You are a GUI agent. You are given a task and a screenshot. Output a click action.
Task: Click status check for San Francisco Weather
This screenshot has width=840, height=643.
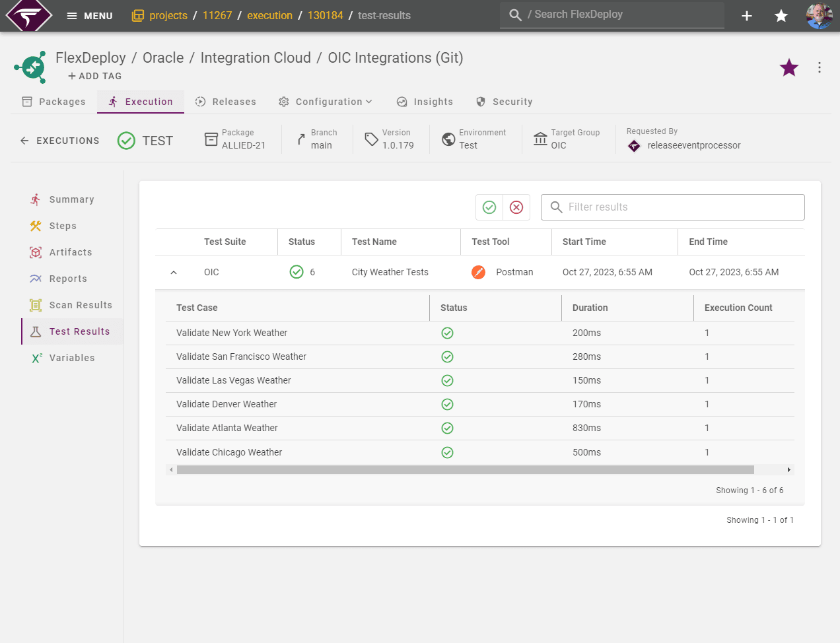tap(447, 356)
